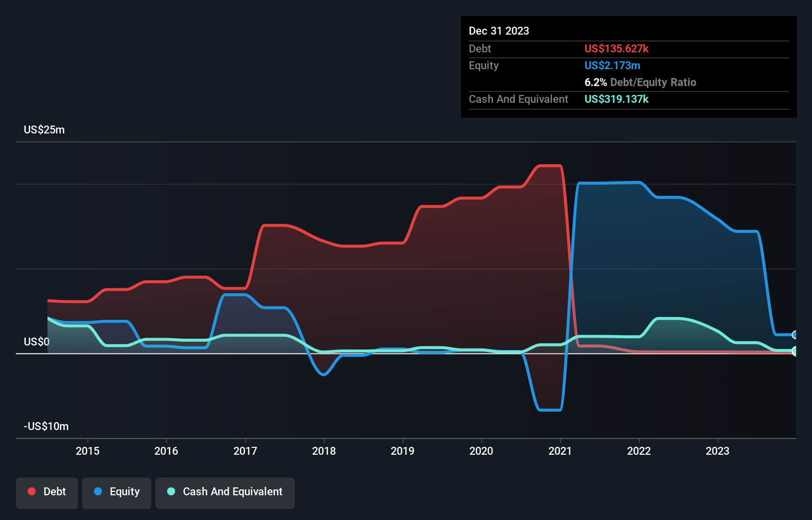Toggle the Cash And Equivalent legend button

[x=225, y=493]
